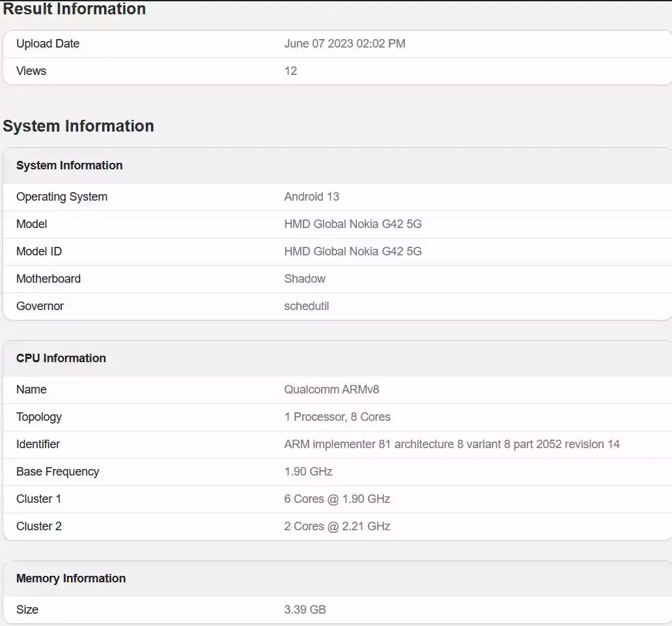Select the Governor label
The height and width of the screenshot is (626, 672).
[40, 307]
